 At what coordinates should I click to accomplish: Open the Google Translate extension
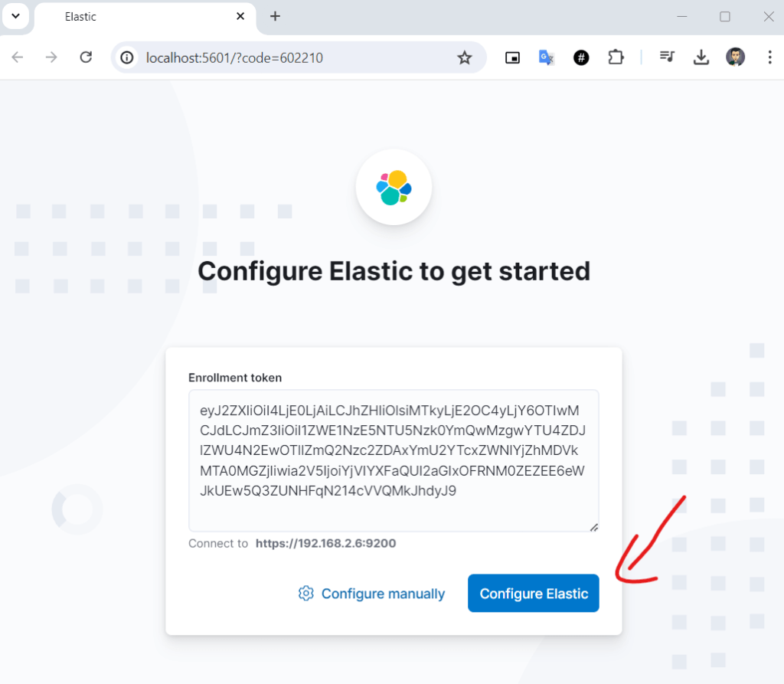tap(547, 57)
